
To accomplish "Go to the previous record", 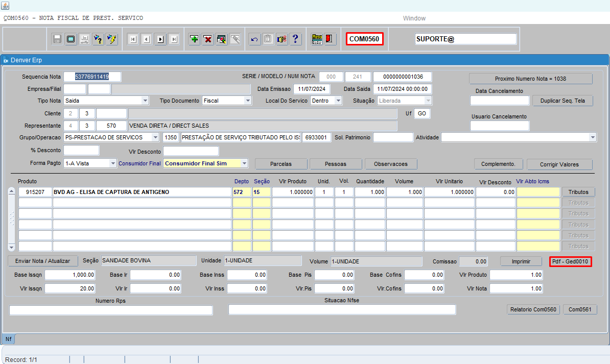I will coord(147,39).
